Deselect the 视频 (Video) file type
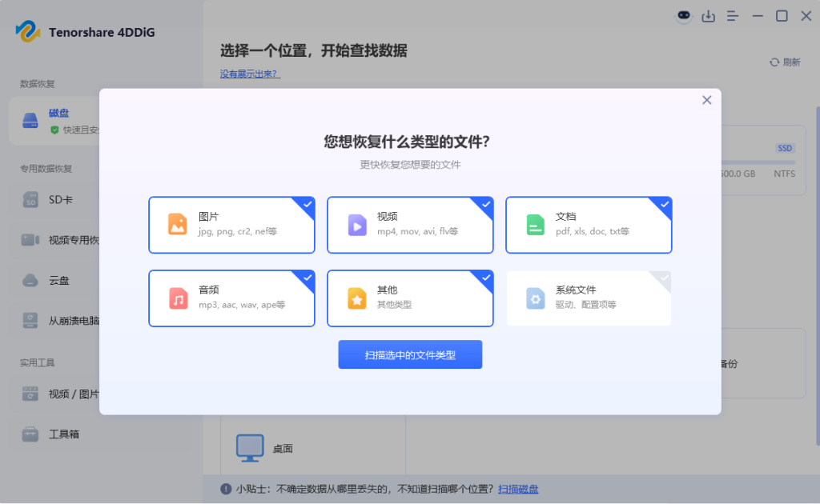 (x=410, y=225)
